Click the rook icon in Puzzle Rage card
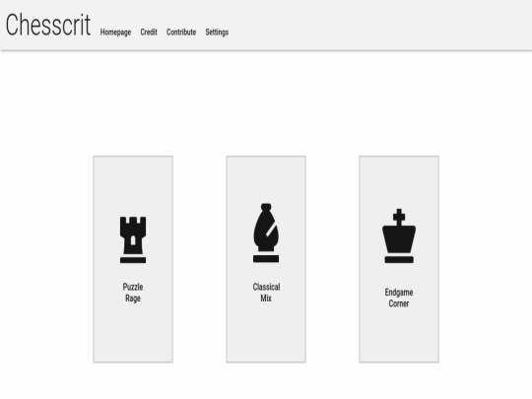 click(133, 239)
